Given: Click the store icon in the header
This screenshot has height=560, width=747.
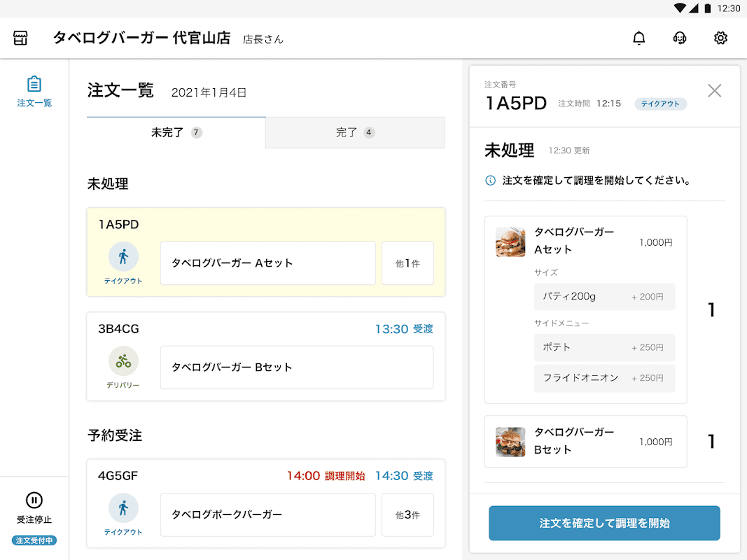Looking at the screenshot, I should coord(20,38).
